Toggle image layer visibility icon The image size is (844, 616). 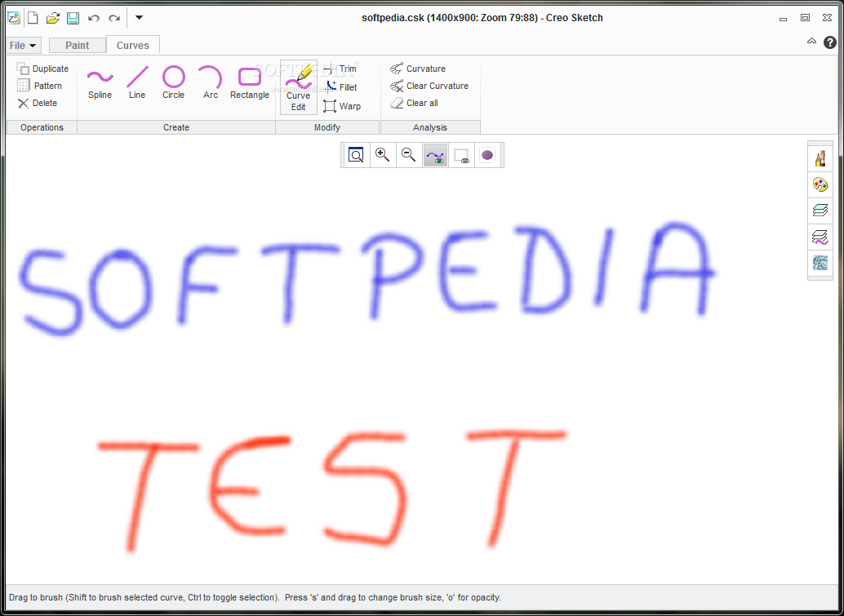(461, 155)
